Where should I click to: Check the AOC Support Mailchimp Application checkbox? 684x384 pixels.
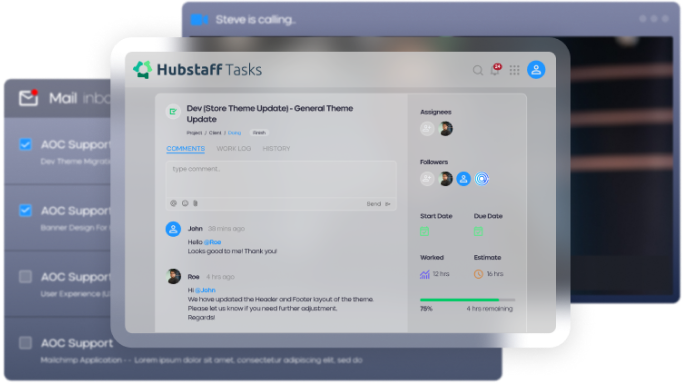[25, 343]
